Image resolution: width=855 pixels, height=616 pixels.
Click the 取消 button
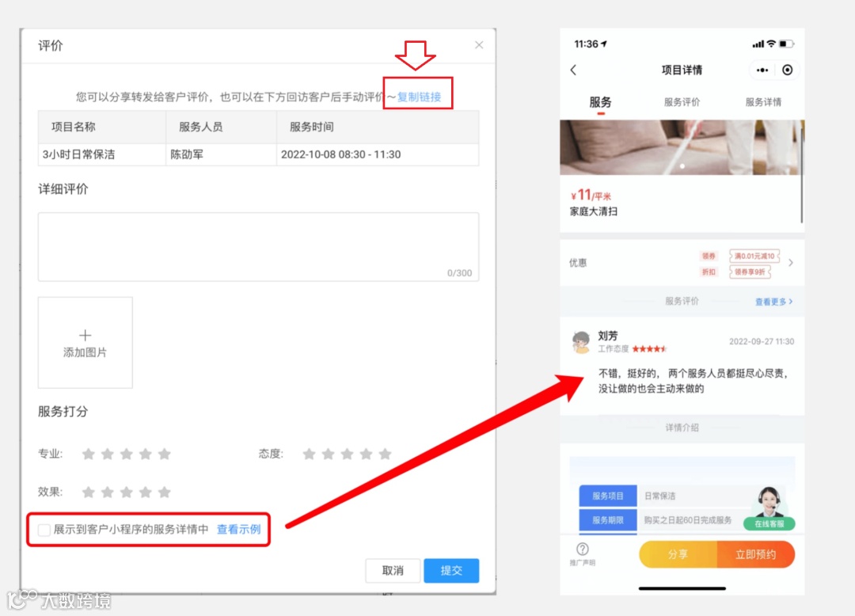[393, 570]
